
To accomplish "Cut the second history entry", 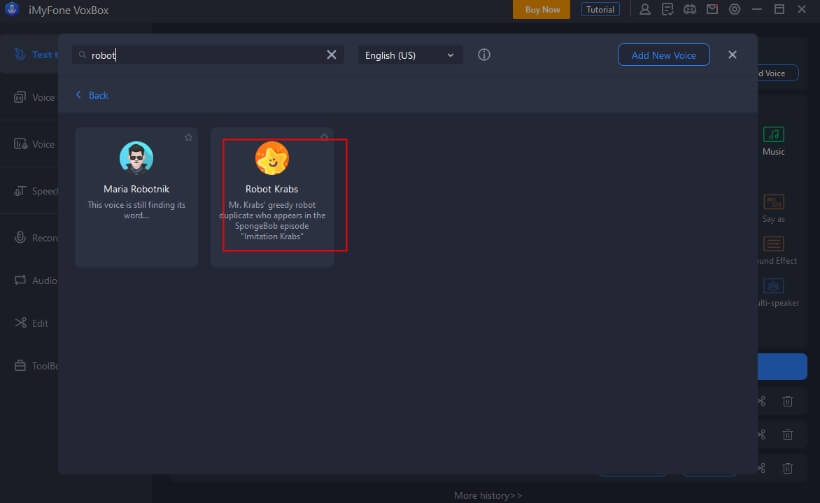I will coord(762,435).
